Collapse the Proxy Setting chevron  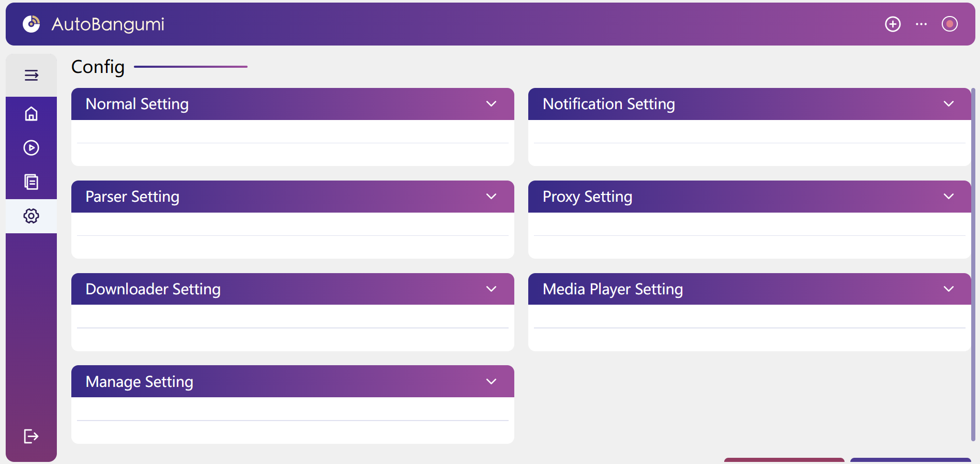pyautogui.click(x=948, y=197)
